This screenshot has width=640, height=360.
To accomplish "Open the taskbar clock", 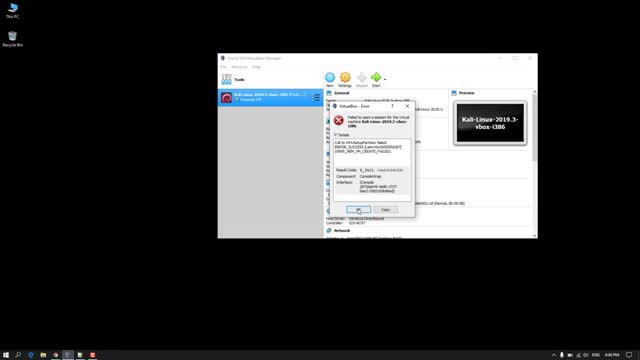I will click(612, 355).
